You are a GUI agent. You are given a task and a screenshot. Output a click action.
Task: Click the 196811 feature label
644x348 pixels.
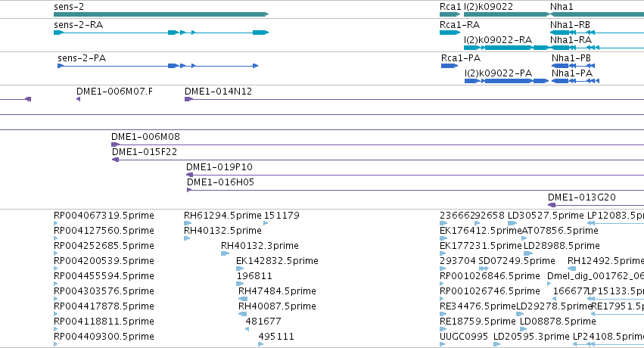(x=254, y=276)
